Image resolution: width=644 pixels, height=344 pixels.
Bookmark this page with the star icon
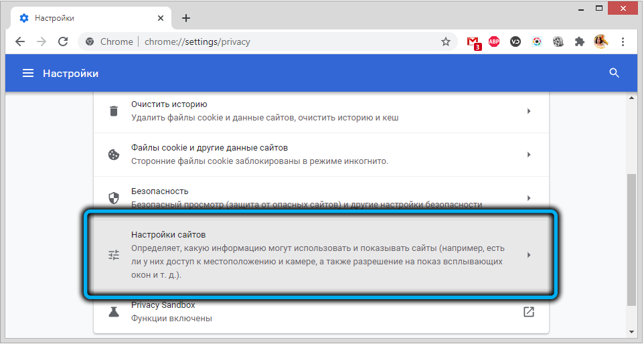click(x=446, y=41)
